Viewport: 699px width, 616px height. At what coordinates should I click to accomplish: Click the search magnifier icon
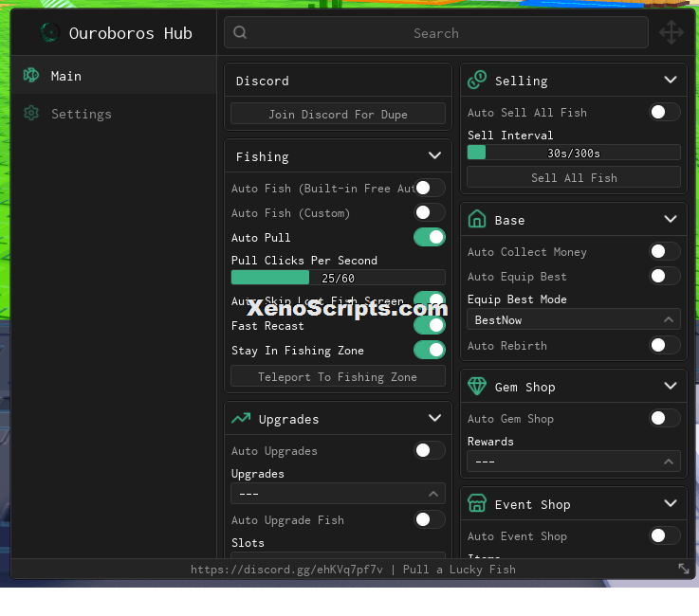(240, 32)
